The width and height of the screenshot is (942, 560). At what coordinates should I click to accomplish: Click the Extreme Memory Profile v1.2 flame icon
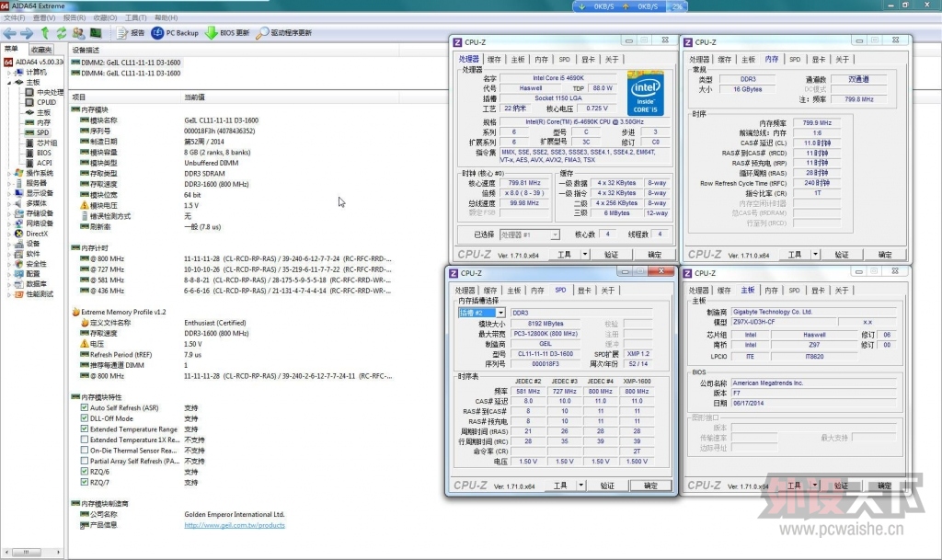(75, 312)
